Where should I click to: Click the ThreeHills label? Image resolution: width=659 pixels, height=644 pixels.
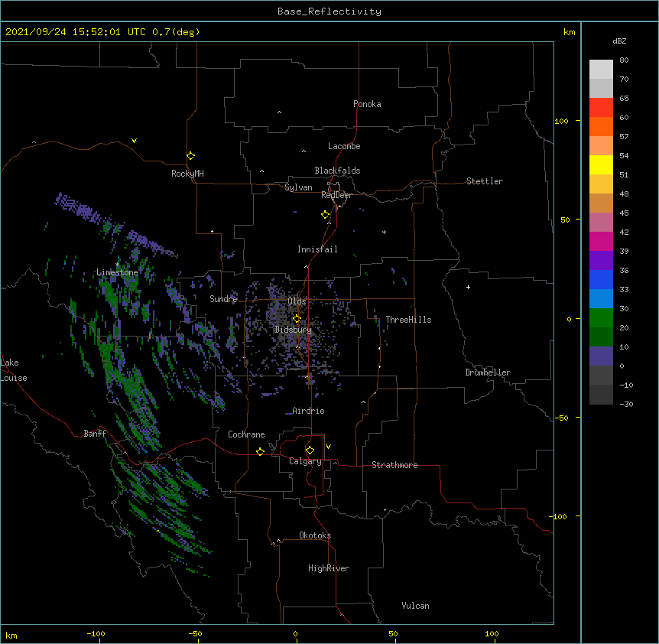[x=408, y=320]
